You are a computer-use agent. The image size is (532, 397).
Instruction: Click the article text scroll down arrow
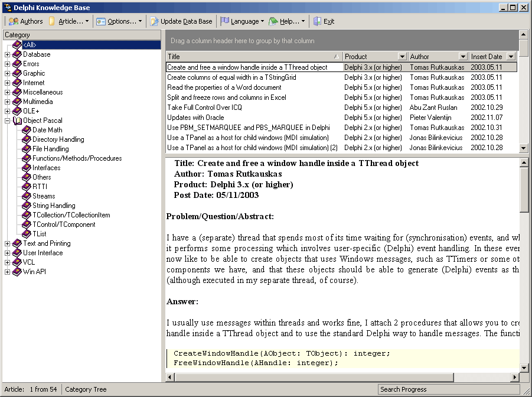point(524,368)
